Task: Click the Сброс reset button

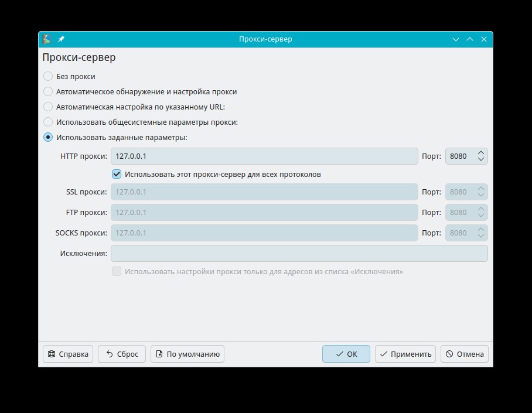Action: pyautogui.click(x=122, y=354)
